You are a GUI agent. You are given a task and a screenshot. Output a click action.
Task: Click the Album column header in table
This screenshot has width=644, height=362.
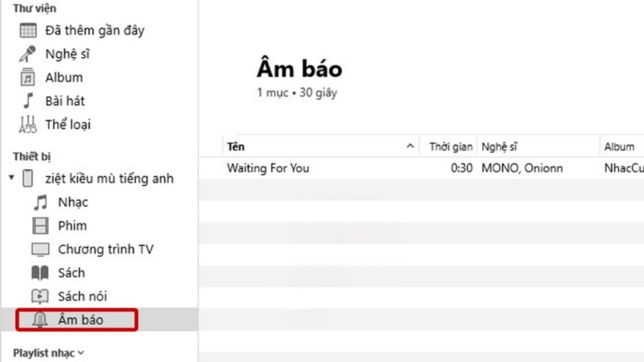pyautogui.click(x=619, y=146)
